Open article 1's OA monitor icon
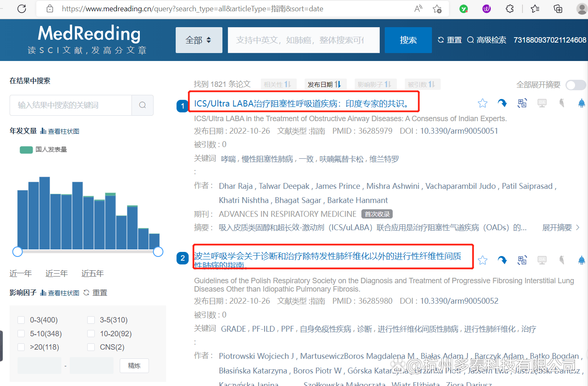This screenshot has height=386, width=588. (542, 103)
